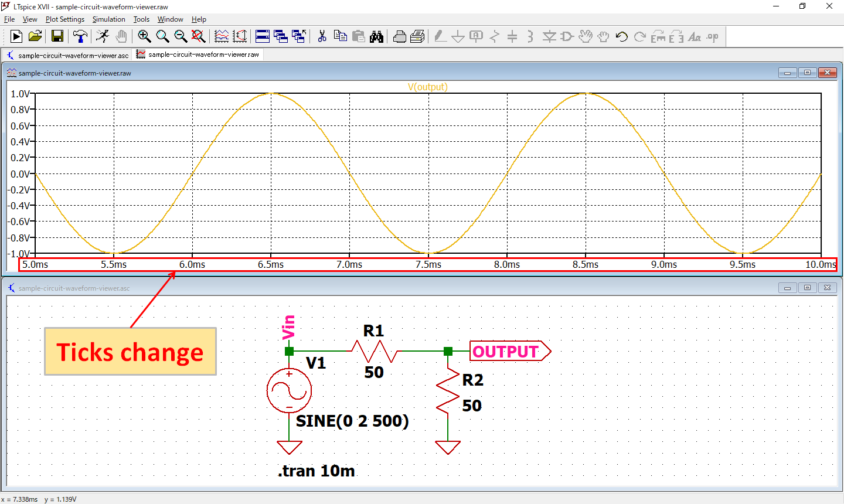The width and height of the screenshot is (844, 504).
Task: Open the Simulation menu
Action: click(x=108, y=19)
